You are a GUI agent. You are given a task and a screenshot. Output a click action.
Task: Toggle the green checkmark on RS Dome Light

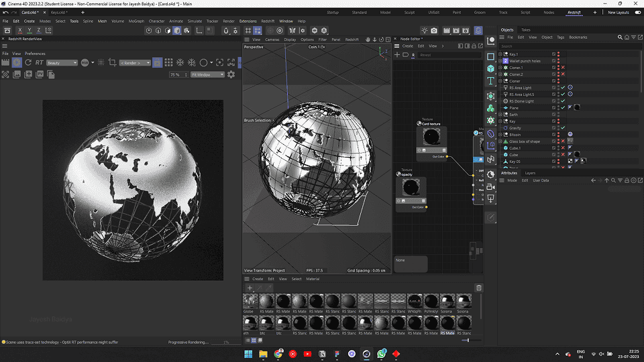(563, 101)
